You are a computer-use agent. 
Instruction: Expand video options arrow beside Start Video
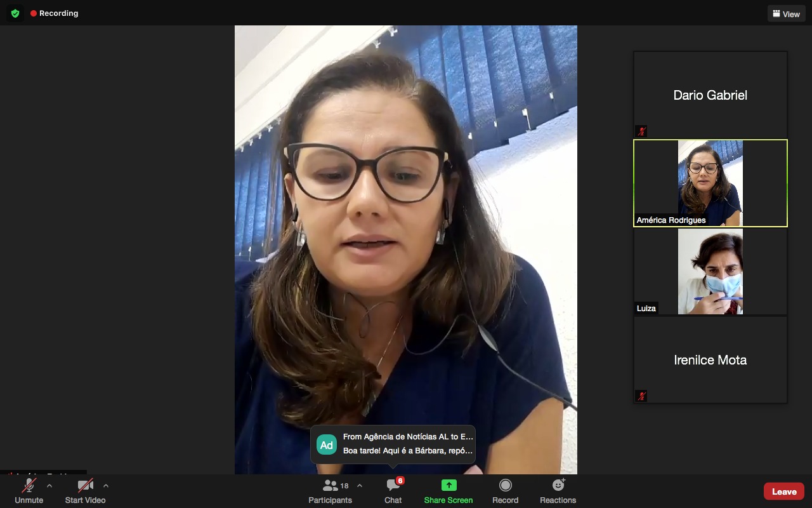coord(106,486)
